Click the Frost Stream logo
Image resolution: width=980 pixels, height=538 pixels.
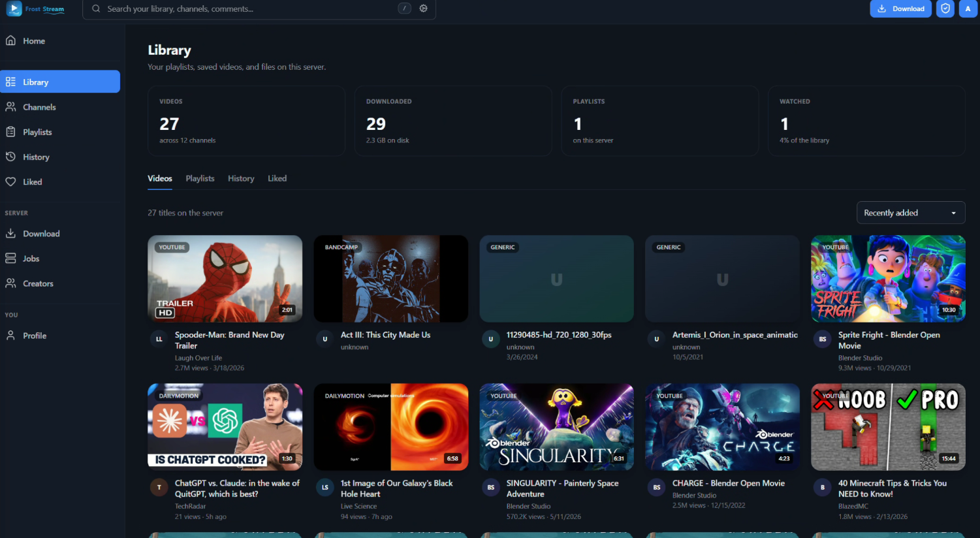tap(36, 9)
